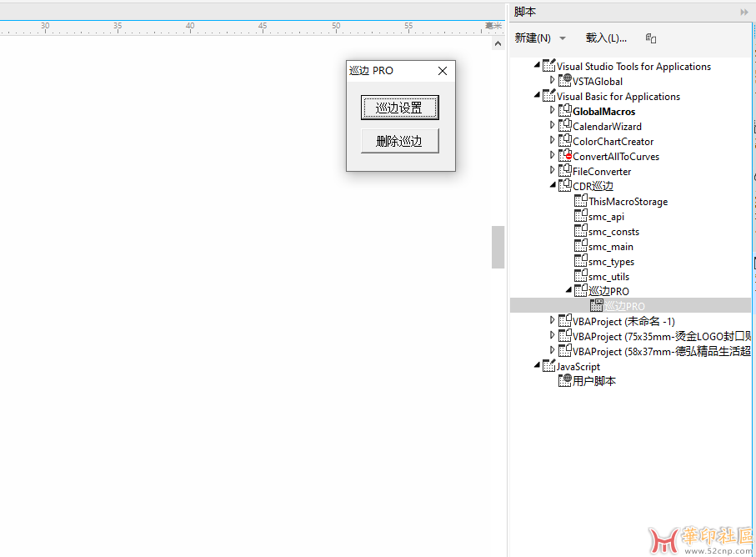
Task: Select the smc_main module icon
Action: (x=581, y=246)
